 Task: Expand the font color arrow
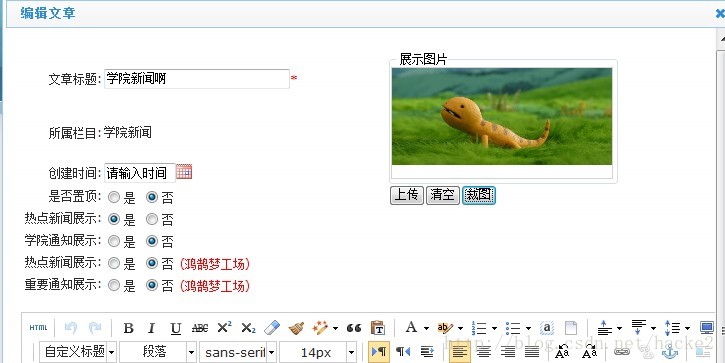tap(426, 328)
